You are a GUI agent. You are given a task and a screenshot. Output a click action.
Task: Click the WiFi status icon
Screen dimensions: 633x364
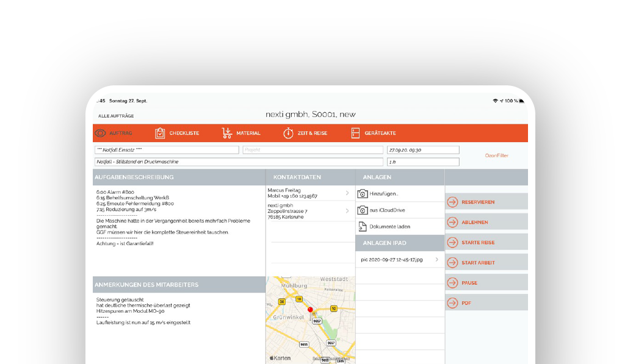coord(495,101)
